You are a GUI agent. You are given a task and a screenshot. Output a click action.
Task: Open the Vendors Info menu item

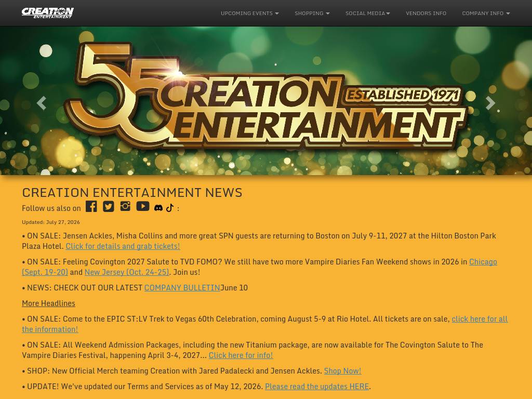(426, 13)
